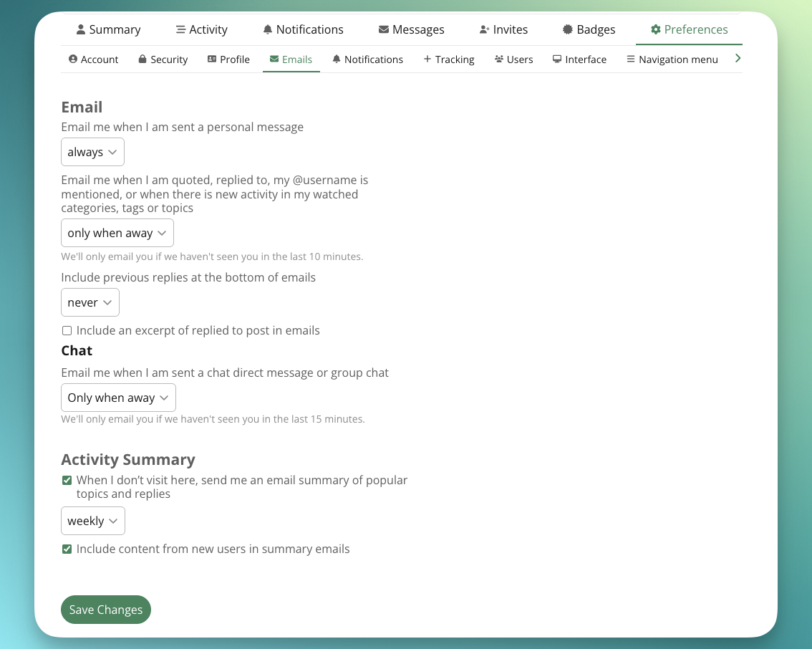Click the 'Email' section heading

[82, 107]
